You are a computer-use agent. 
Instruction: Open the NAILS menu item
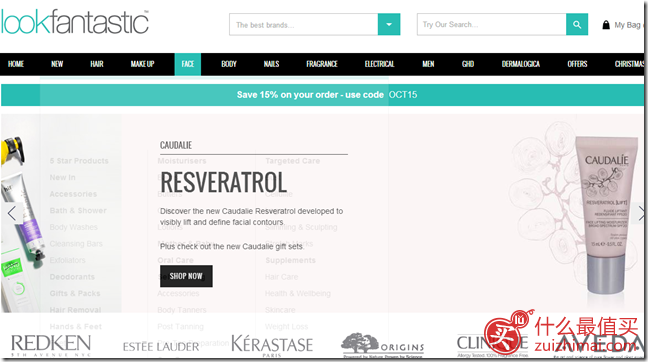pyautogui.click(x=271, y=64)
